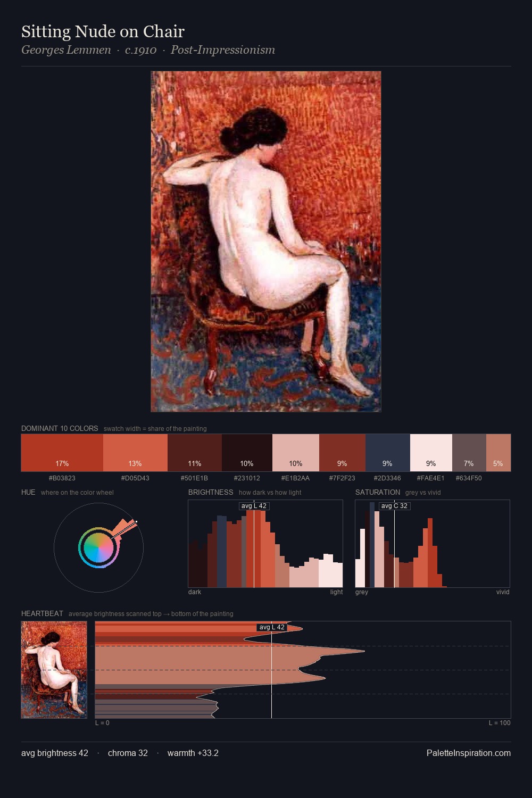Viewport: 532px width, 798px height.
Task: Click 'where on the color wheel' caption
Action: (77, 493)
